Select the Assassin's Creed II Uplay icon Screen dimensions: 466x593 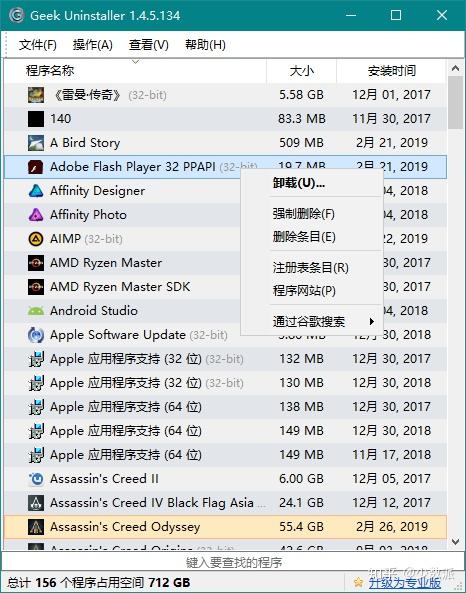(x=36, y=479)
